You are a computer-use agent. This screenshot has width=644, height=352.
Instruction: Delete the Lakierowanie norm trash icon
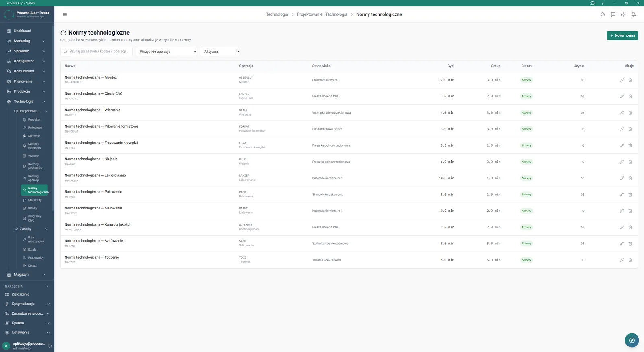click(630, 178)
